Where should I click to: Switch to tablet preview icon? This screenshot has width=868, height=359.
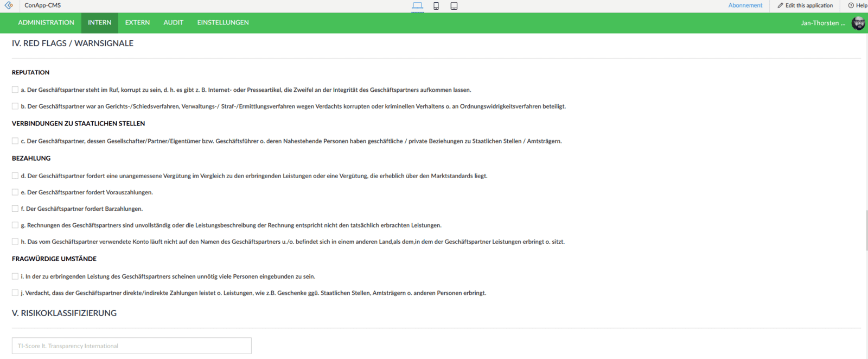point(454,6)
